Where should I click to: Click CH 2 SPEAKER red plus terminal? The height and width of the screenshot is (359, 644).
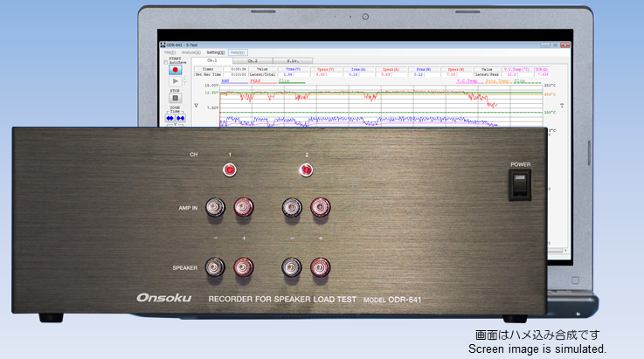click(321, 267)
